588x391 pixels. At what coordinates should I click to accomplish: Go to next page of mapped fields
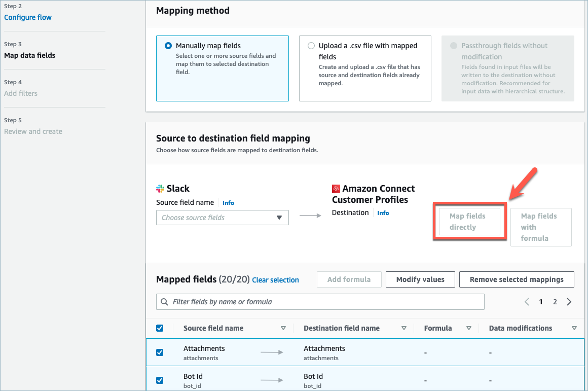569,302
